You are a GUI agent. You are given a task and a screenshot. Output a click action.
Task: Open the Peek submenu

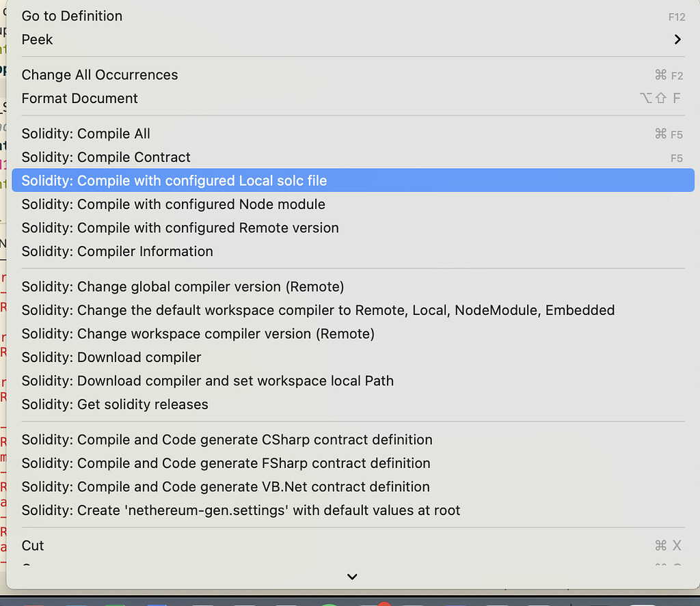click(x=37, y=40)
